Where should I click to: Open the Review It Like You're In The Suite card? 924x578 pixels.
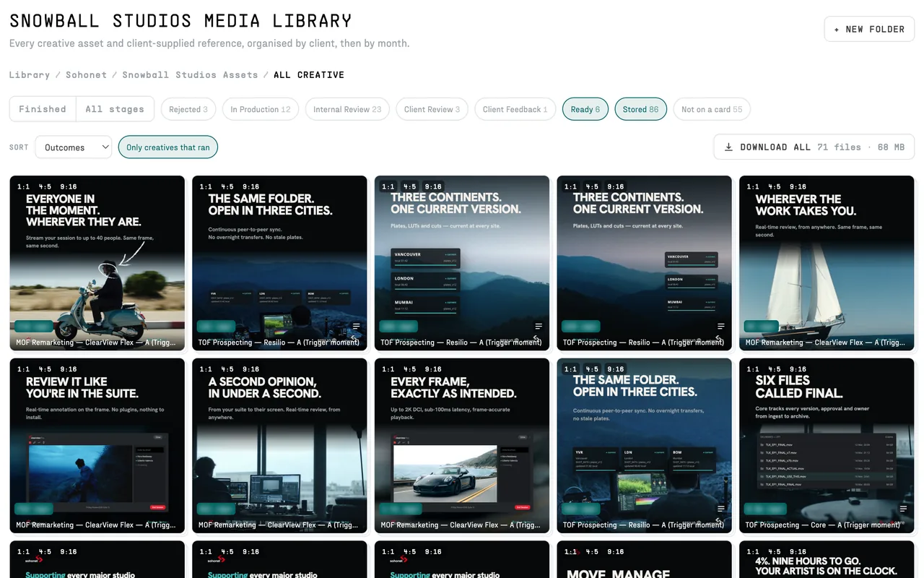[97, 446]
